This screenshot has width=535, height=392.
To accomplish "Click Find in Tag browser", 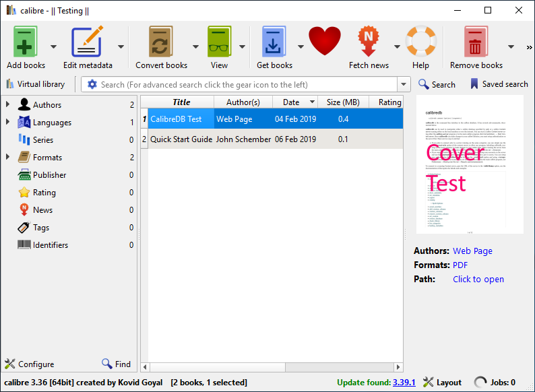I will pyautogui.click(x=117, y=364).
